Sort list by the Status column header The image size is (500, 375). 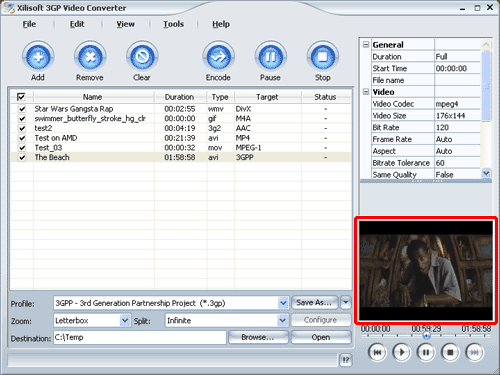326,97
